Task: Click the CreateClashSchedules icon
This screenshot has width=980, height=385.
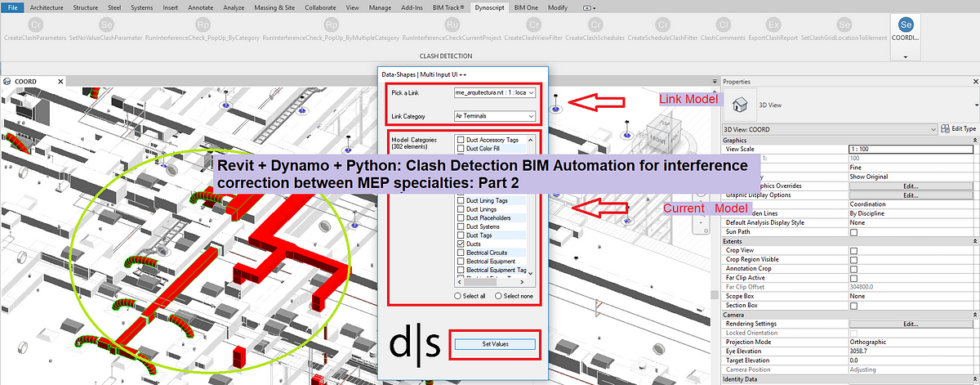Action: (x=595, y=25)
